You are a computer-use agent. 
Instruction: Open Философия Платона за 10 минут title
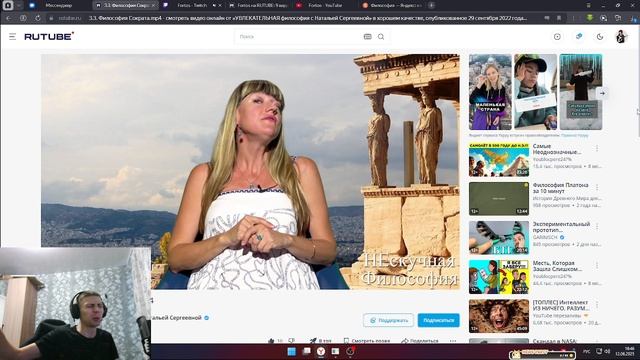[x=560, y=188]
